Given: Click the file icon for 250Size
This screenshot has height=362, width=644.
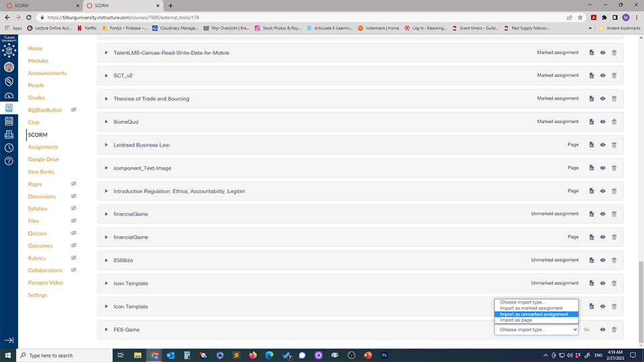Looking at the screenshot, I should pos(592,260).
